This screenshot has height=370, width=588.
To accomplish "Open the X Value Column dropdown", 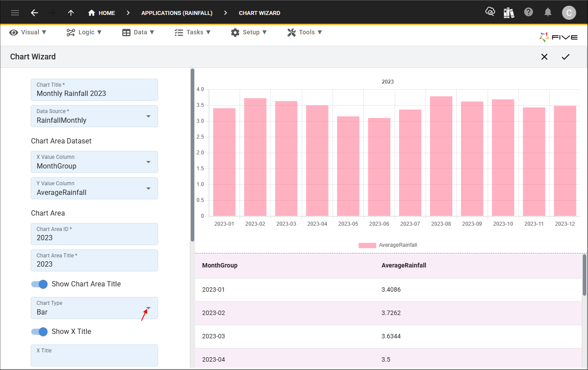I will click(x=148, y=162).
